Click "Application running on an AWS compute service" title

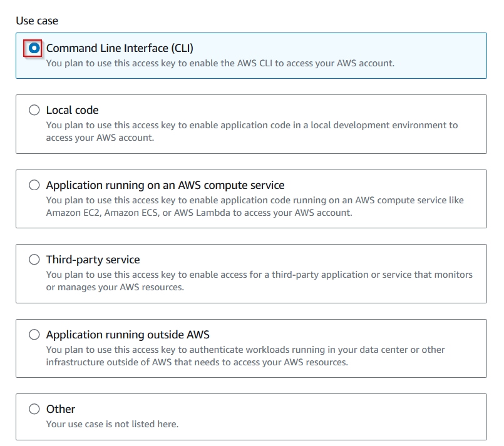pos(165,185)
